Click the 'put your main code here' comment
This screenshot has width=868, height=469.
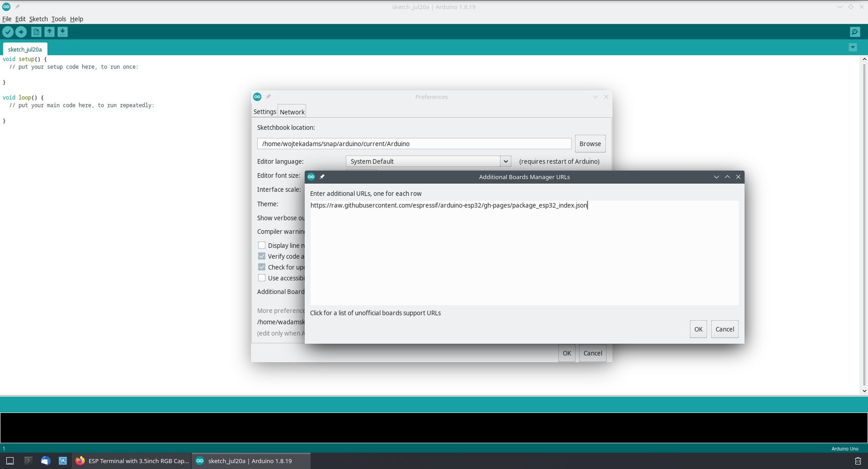pyautogui.click(x=82, y=106)
